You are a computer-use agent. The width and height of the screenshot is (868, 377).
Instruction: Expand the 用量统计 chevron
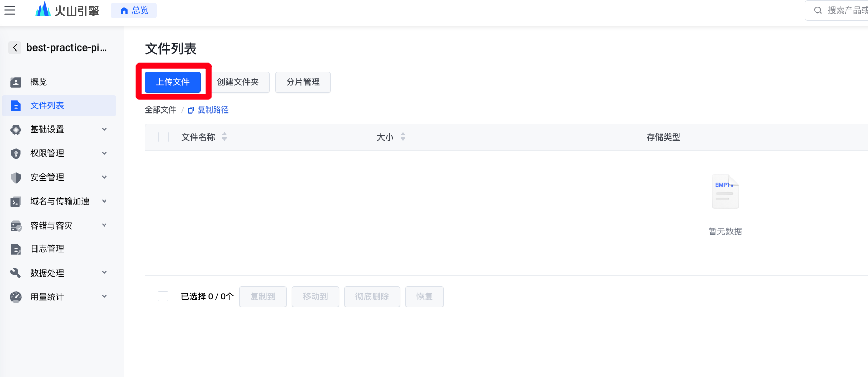[104, 296]
